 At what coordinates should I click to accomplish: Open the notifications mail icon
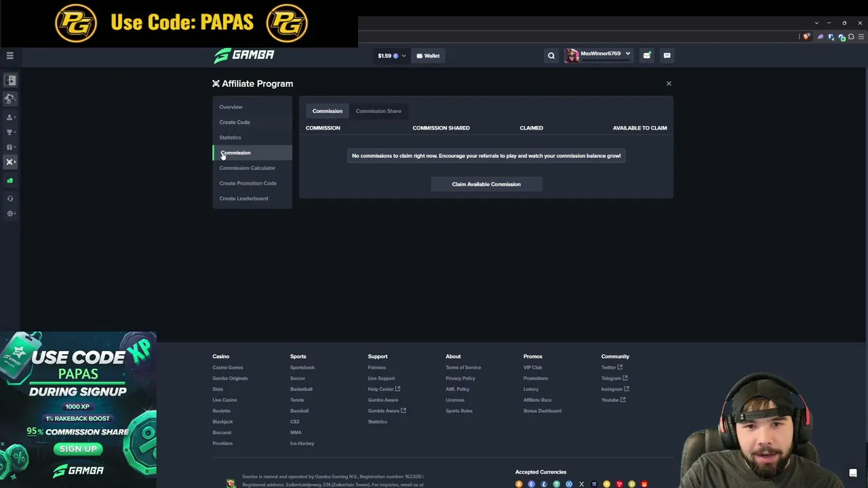pos(647,56)
